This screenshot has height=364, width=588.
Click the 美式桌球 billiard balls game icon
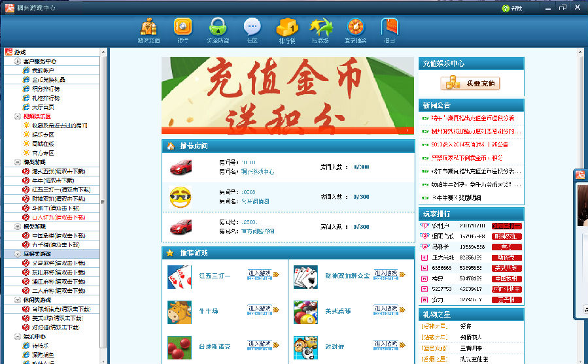pos(305,312)
